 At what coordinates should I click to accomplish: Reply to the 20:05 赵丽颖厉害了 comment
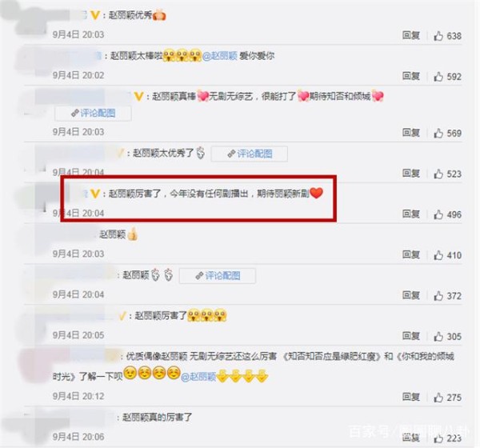411,336
